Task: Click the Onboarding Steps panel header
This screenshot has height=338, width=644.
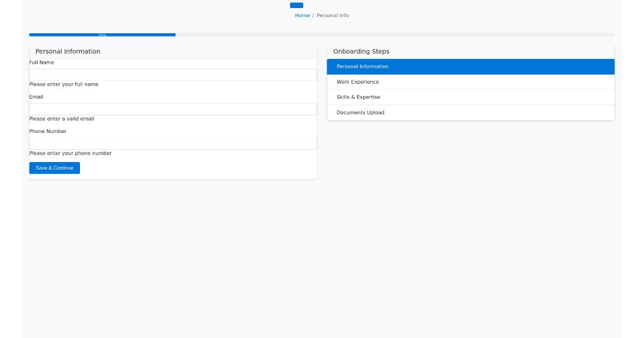Action: 361,51
